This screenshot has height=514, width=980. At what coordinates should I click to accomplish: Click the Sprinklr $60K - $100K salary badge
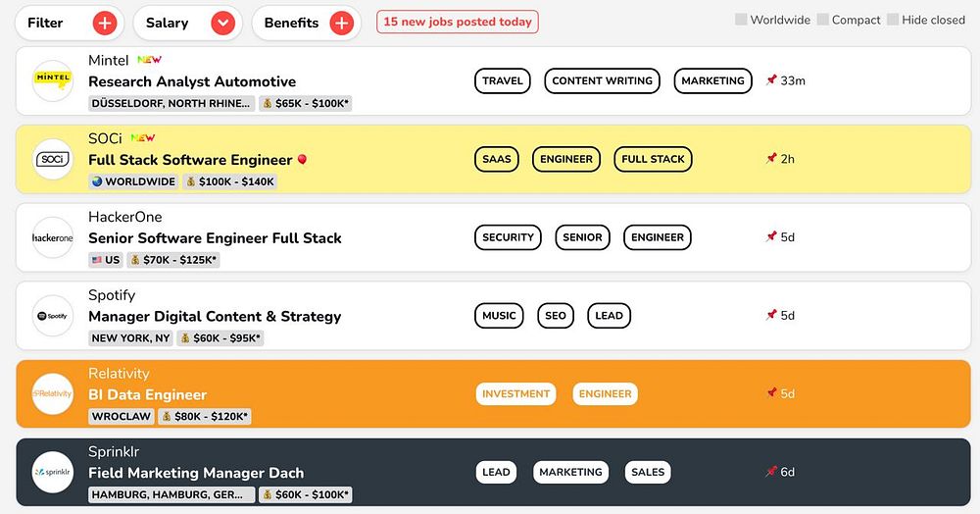(x=306, y=494)
